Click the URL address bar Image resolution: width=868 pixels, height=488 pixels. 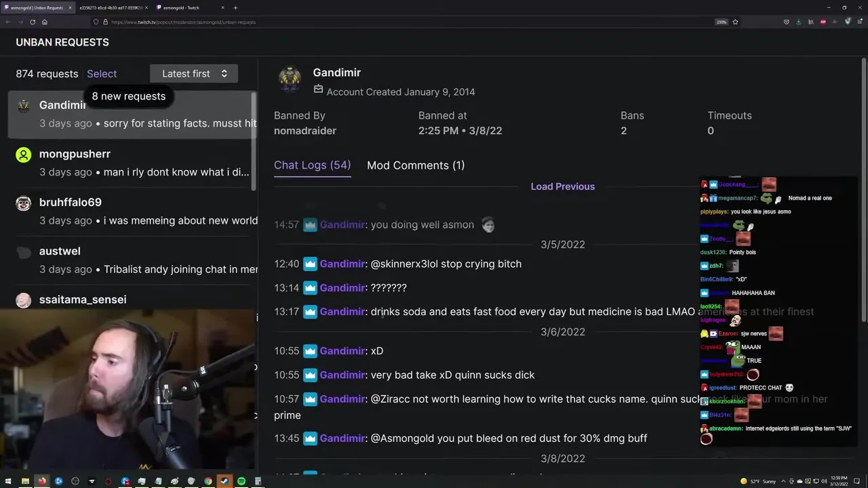tap(407, 22)
